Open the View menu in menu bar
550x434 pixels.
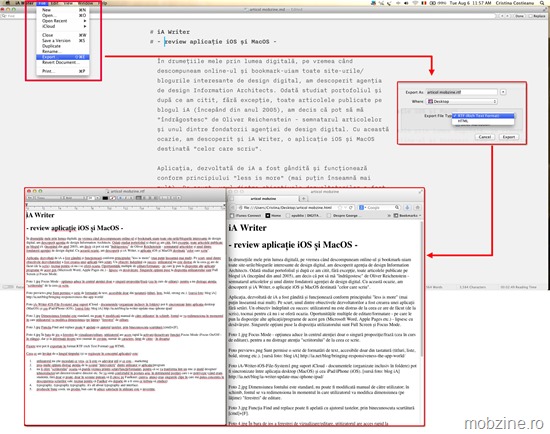pos(68,3)
